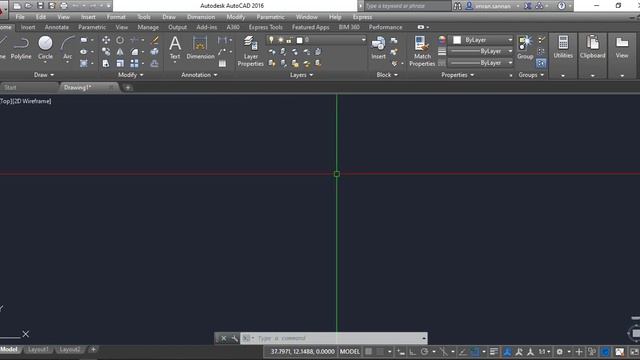
Task: Open the Dimension menu
Action: [x=201, y=17]
